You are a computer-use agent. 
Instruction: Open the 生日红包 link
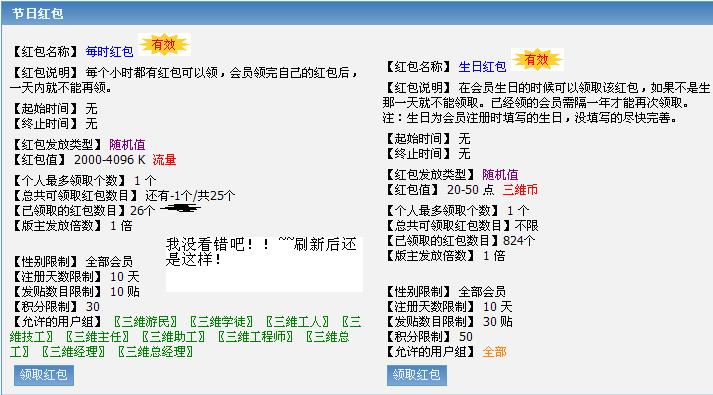(x=482, y=67)
